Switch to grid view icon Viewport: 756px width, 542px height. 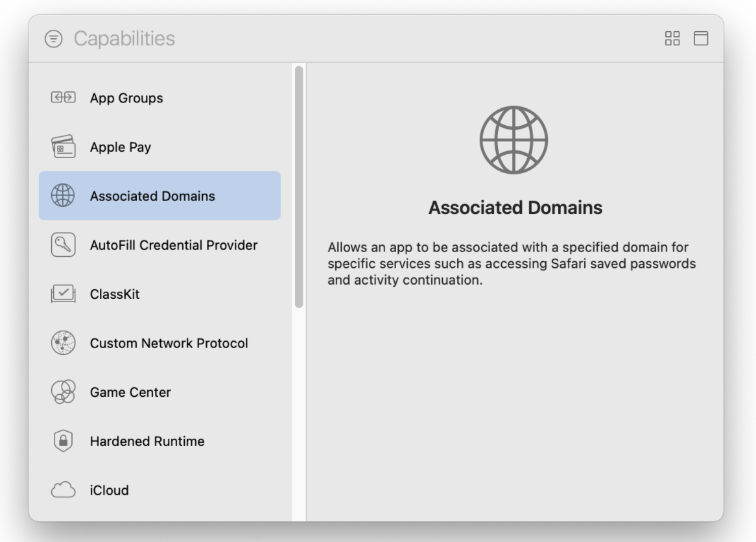click(x=672, y=39)
